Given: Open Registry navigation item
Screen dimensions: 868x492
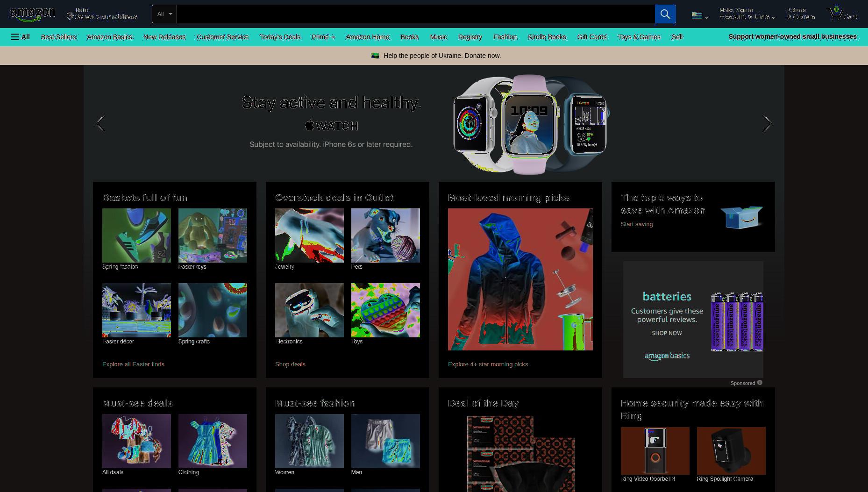Looking at the screenshot, I should (470, 37).
